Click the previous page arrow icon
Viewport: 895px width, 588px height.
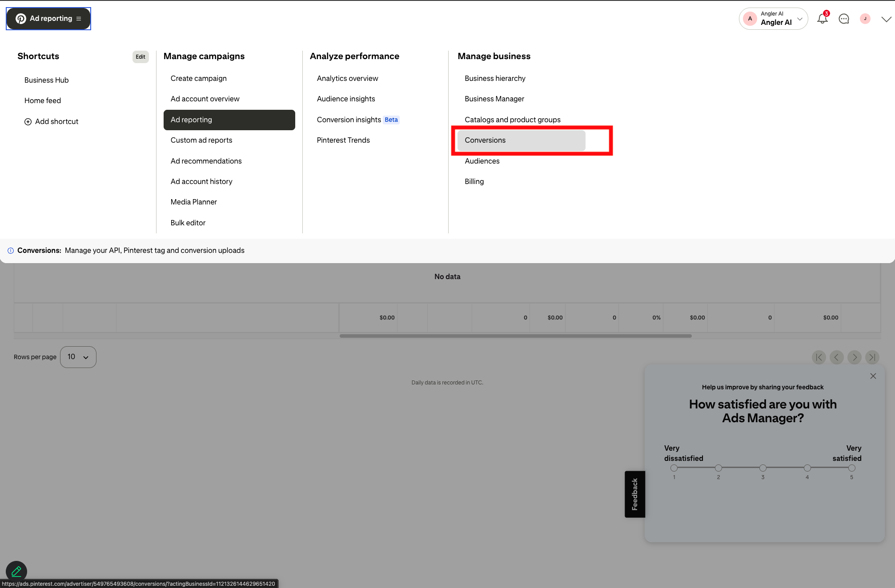tap(836, 357)
